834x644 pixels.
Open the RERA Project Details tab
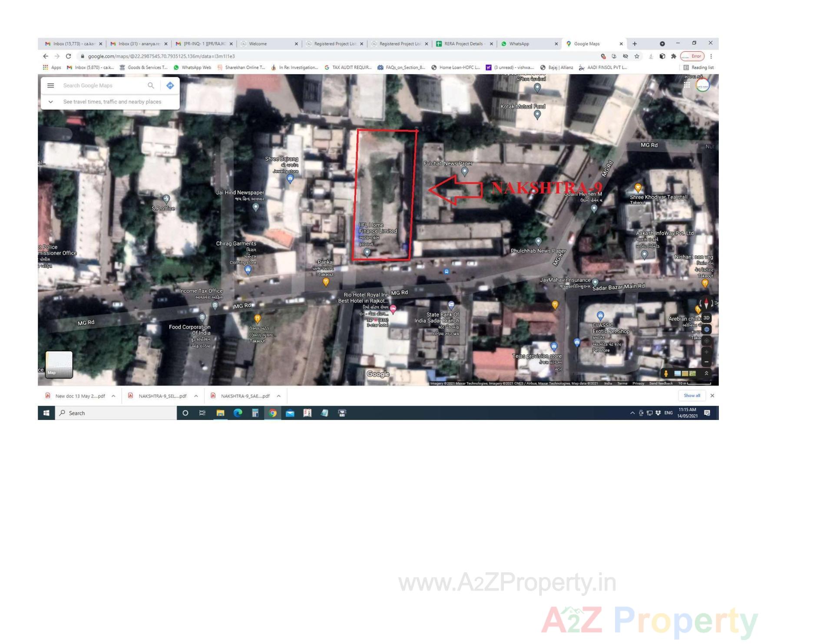pos(462,43)
